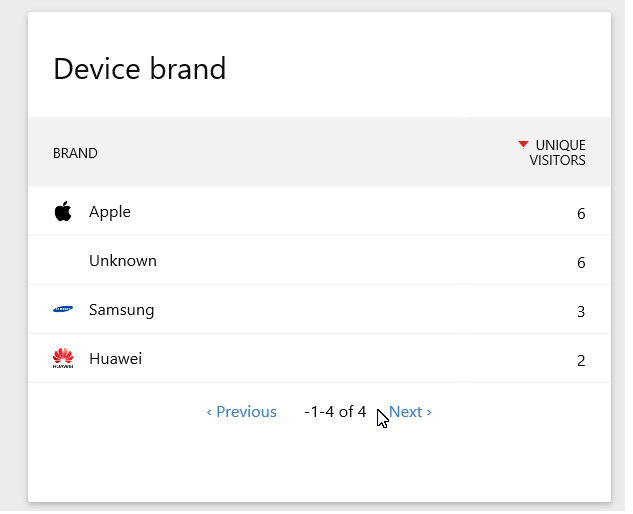The width and height of the screenshot is (633, 514).
Task: Click Huawei's visitor count 2
Action: 581,361
